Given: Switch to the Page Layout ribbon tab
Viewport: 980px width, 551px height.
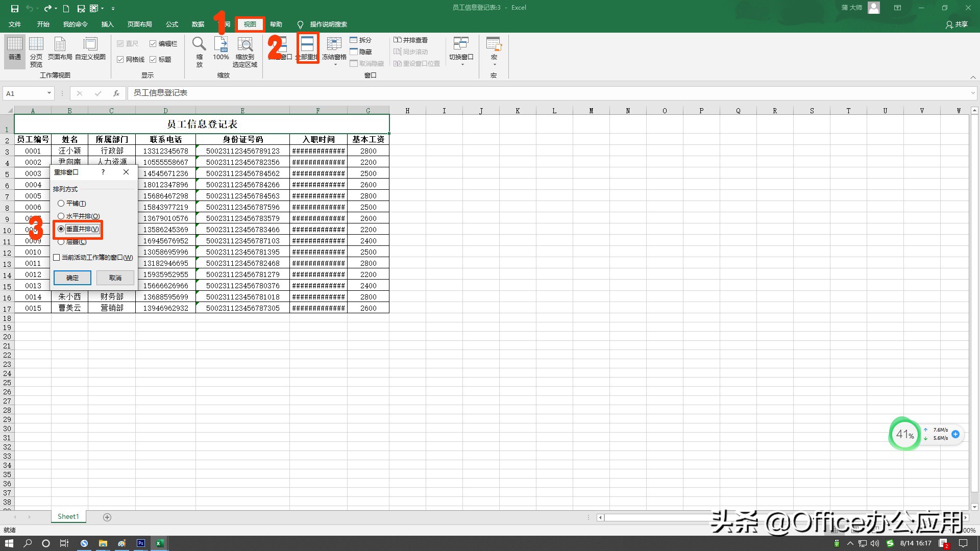Looking at the screenshot, I should pyautogui.click(x=139, y=24).
